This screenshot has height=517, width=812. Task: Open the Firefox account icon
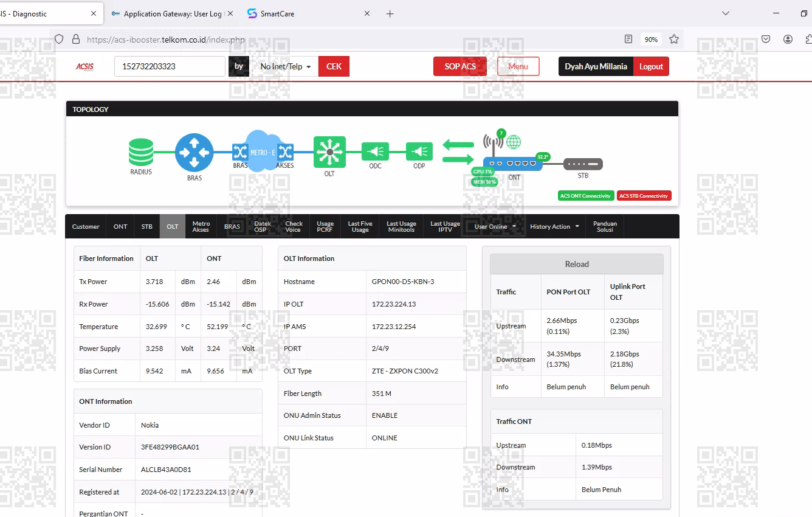tap(788, 39)
